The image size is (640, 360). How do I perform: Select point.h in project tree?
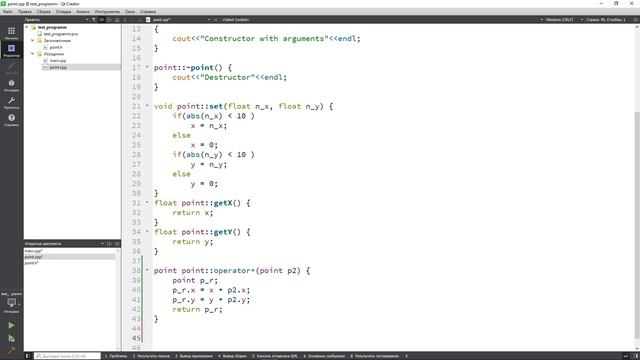[56, 47]
